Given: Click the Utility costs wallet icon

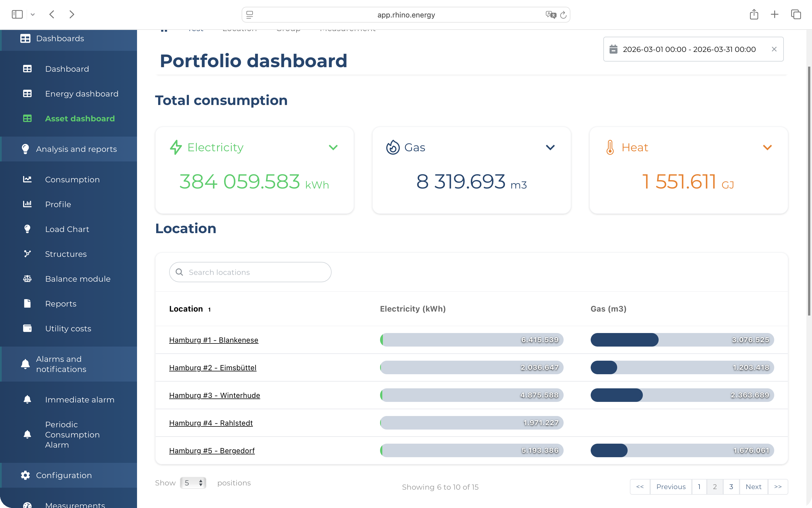Looking at the screenshot, I should coord(27,329).
